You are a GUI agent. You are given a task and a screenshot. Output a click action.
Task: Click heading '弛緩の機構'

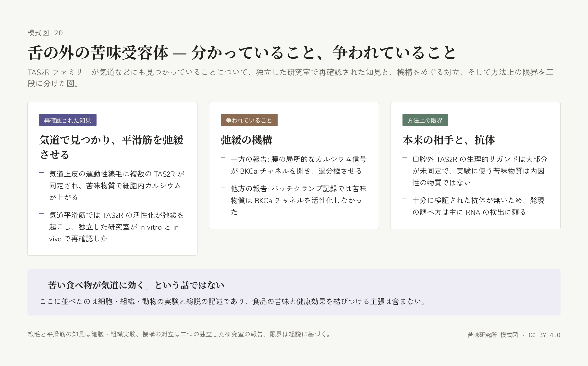[x=246, y=140]
